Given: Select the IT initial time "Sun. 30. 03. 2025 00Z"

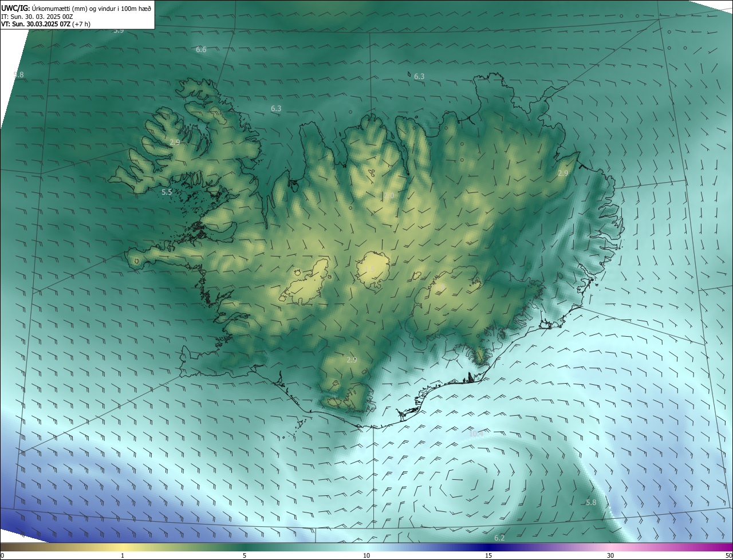Looking at the screenshot, I should (41, 17).
